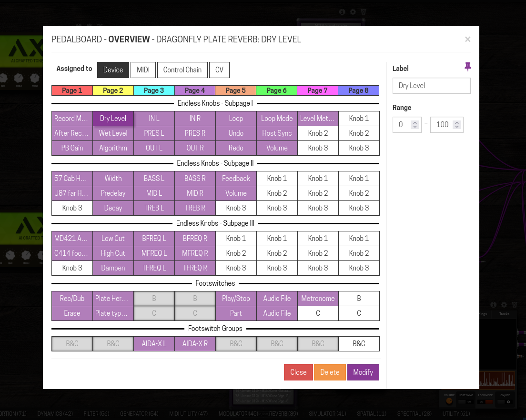Select the empty B&C group on Page 8
526x420 pixels.
[359, 344]
